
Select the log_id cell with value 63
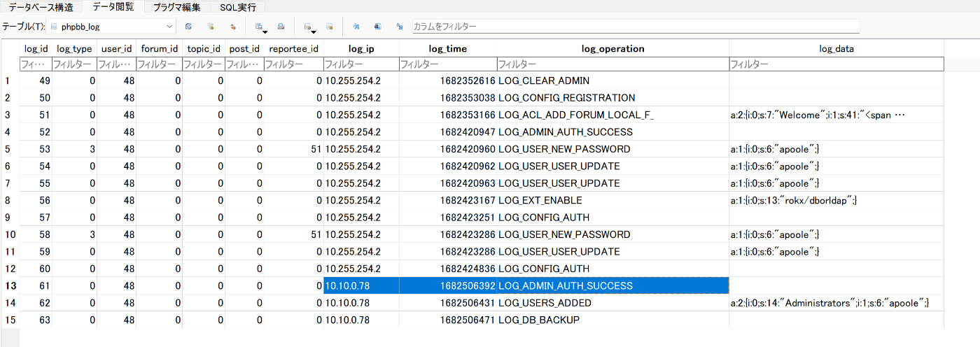(x=36, y=320)
